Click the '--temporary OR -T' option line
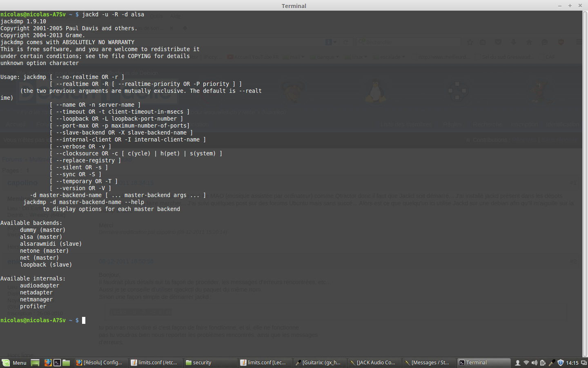The height and width of the screenshot is (368, 588). [x=84, y=181]
